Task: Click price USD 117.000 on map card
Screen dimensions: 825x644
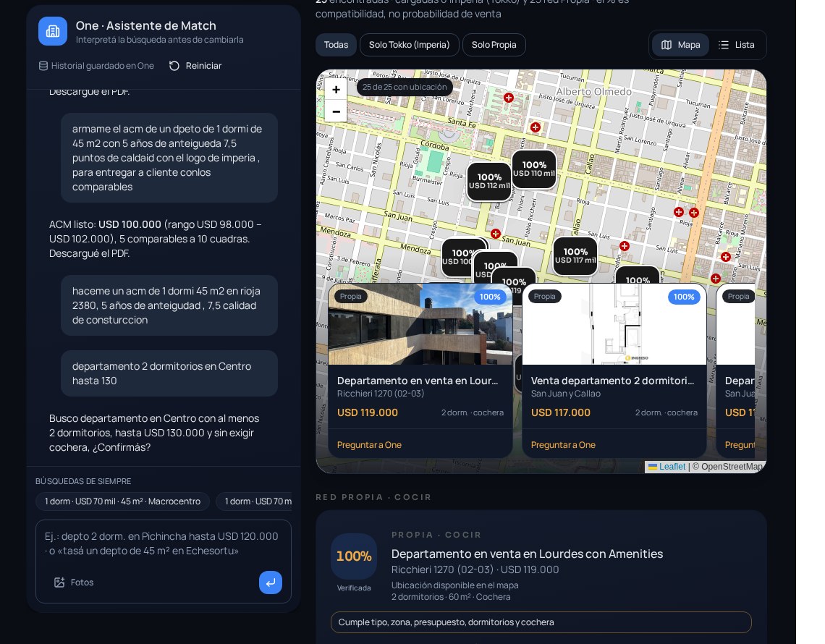Action: [560, 413]
